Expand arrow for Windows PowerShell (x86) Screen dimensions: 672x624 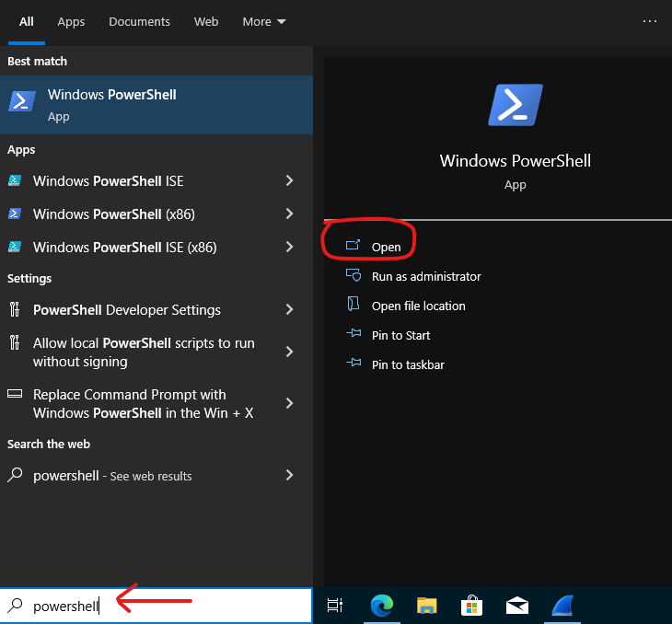coord(290,214)
